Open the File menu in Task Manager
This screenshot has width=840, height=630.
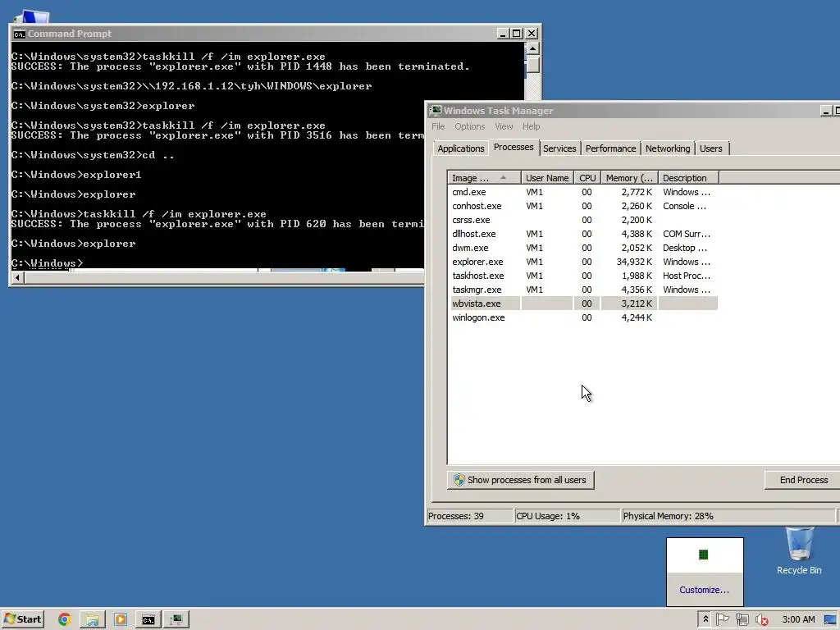[x=438, y=126]
